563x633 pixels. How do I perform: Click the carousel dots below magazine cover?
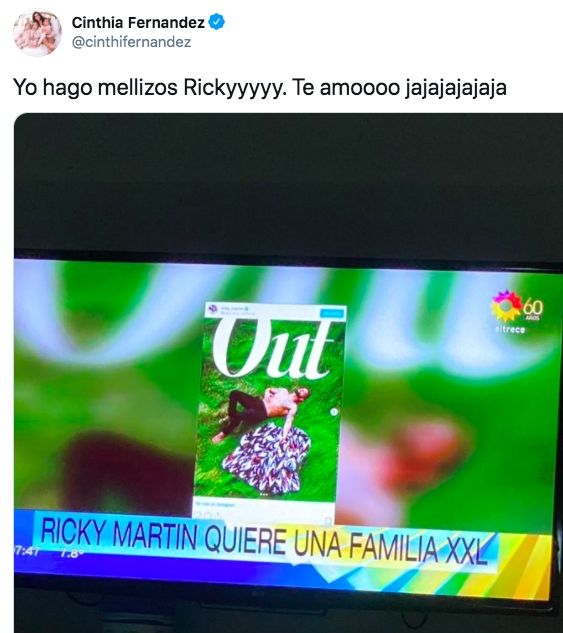pos(264,495)
